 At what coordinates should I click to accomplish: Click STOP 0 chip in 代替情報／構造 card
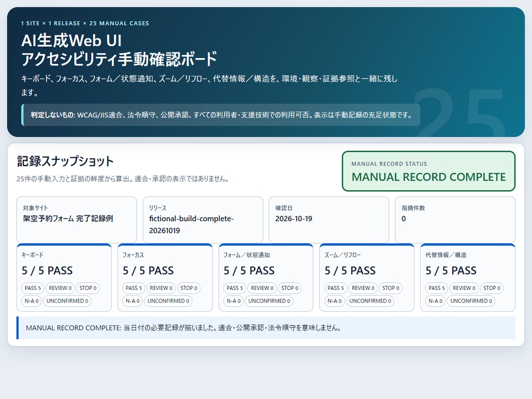click(491, 288)
